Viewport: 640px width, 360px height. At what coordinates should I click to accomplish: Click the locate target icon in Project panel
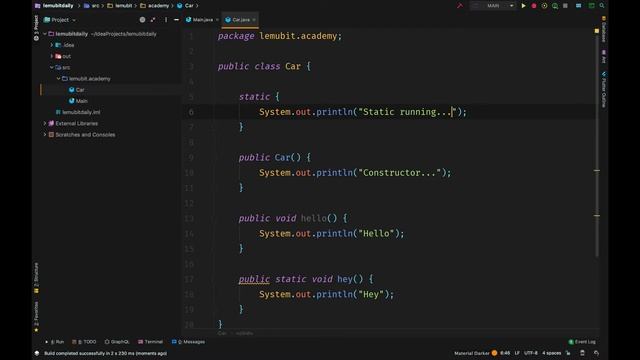point(142,20)
